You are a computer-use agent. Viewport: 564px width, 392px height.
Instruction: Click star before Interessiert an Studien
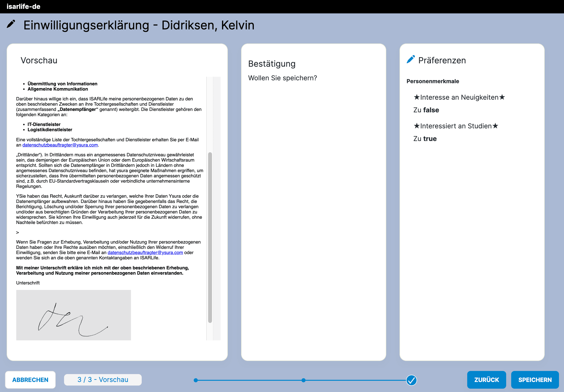(x=417, y=126)
